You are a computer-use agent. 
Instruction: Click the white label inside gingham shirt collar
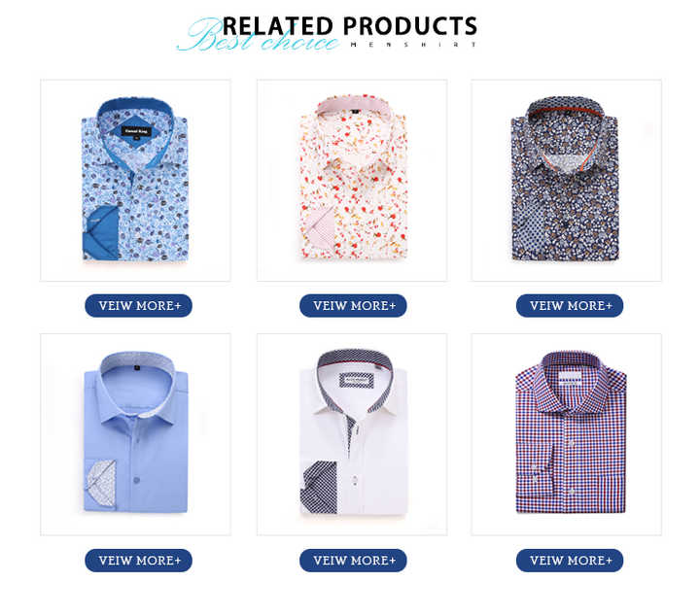(570, 379)
